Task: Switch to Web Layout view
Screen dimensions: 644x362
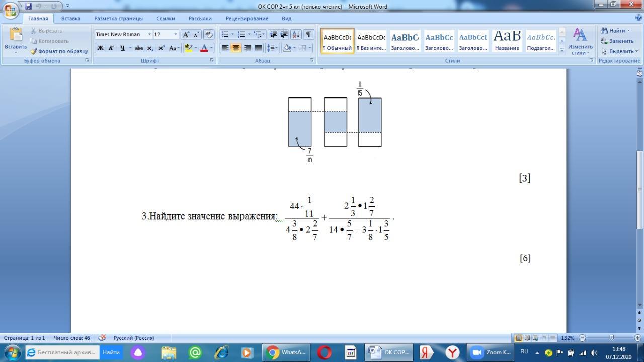Action: (535, 338)
